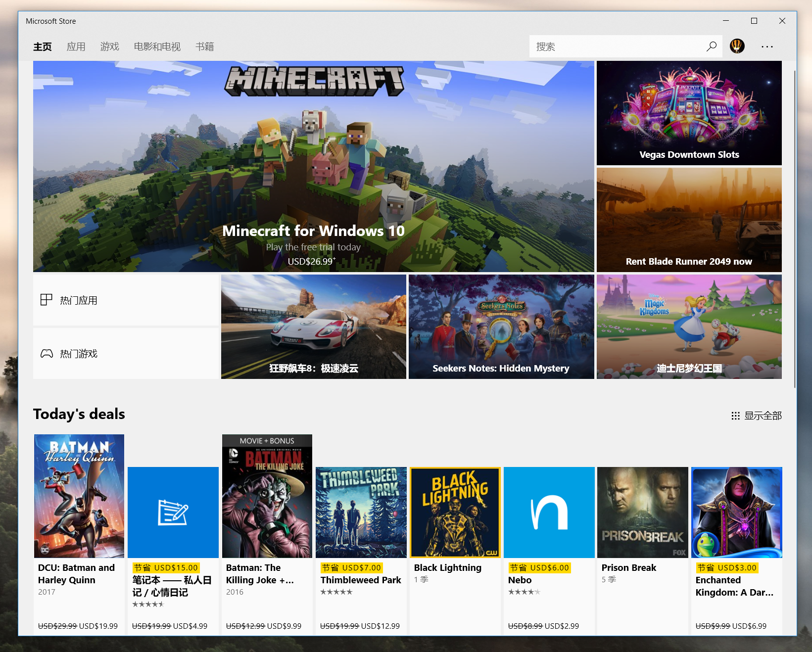Viewport: 812px width, 652px height.
Task: Click the Minecraft price USD$26.99
Action: point(312,261)
